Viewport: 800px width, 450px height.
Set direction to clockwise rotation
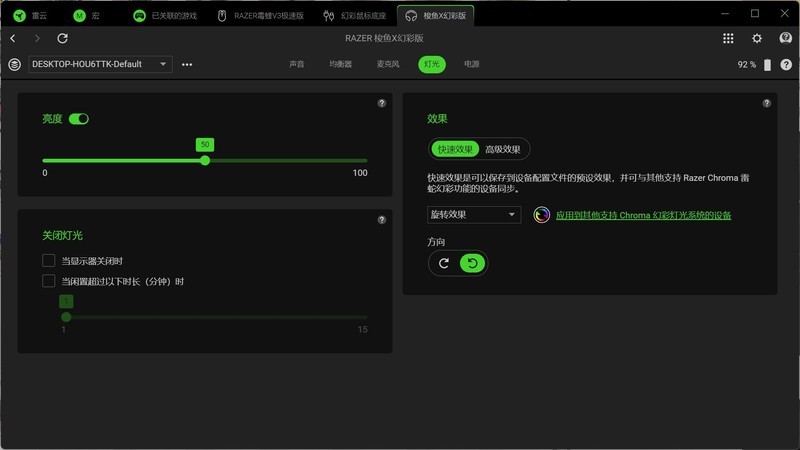coord(444,263)
